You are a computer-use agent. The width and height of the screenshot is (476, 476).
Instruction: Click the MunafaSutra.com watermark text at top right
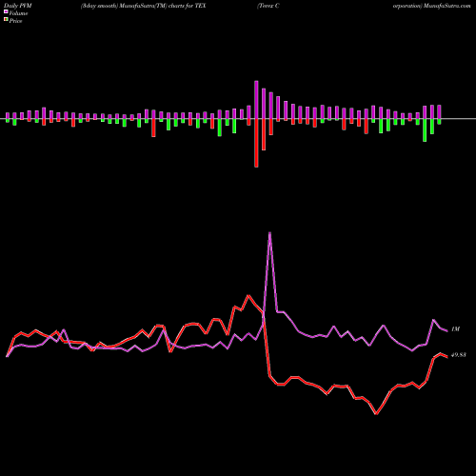tap(447, 6)
